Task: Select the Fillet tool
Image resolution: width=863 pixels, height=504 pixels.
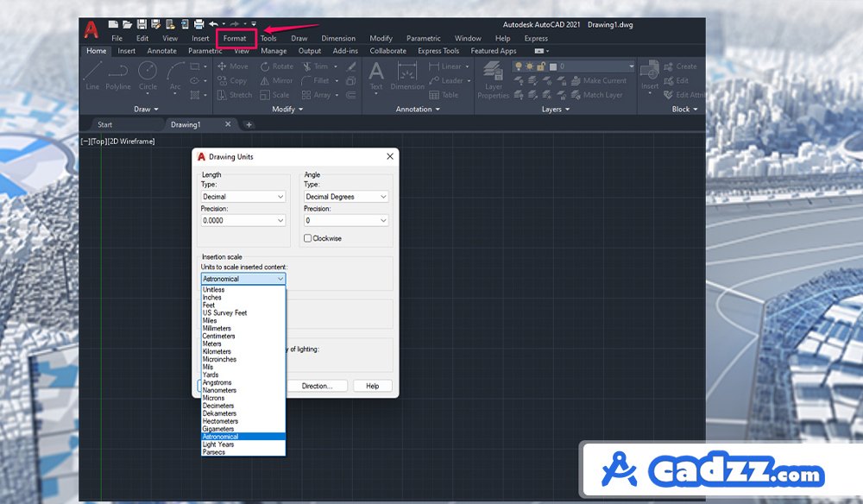Action: 315,80
